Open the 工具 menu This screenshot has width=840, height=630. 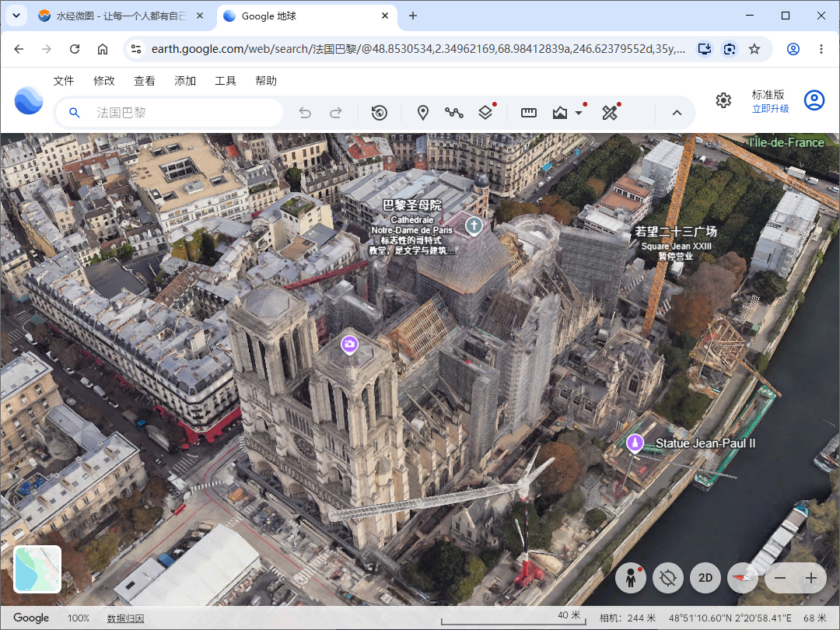point(225,81)
